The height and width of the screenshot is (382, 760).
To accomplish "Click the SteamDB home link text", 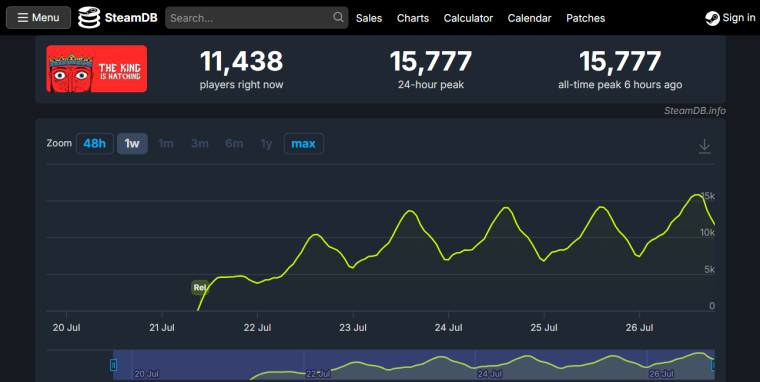I will (x=131, y=18).
